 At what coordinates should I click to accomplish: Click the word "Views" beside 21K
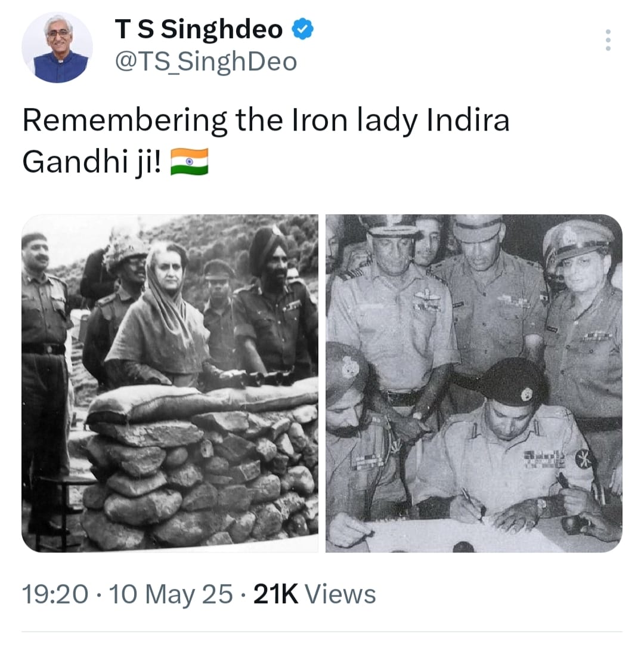(340, 594)
